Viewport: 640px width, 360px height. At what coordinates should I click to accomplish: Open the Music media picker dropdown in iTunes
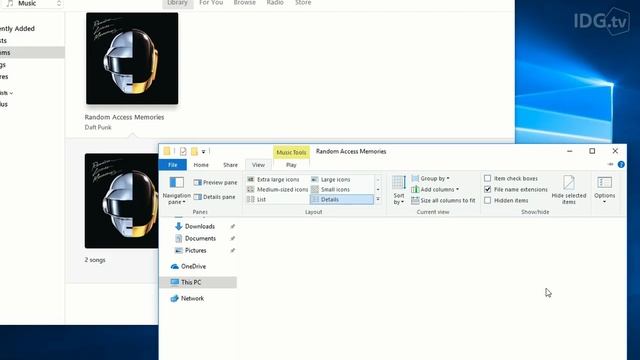point(33,3)
